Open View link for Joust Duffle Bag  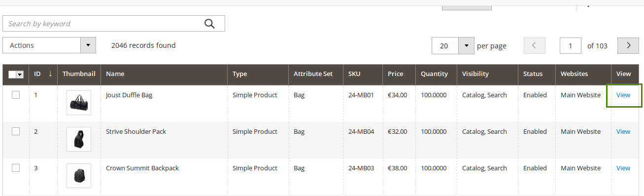(623, 95)
